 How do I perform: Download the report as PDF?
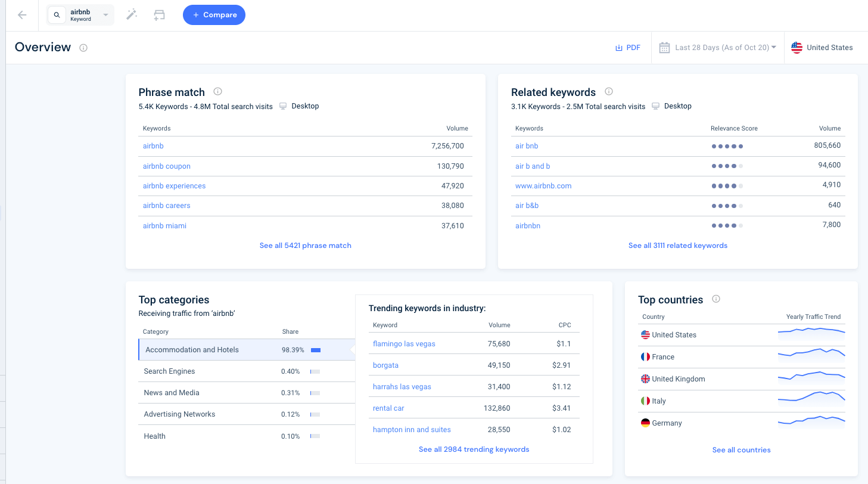tap(627, 47)
